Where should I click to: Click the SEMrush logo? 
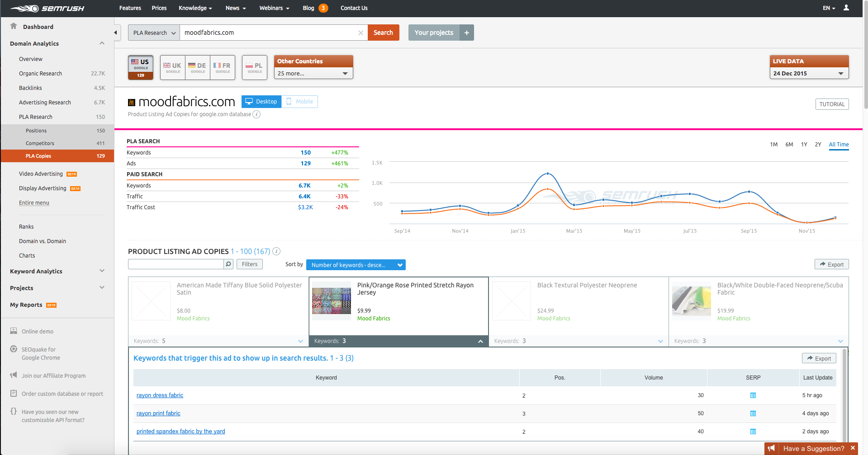tap(47, 8)
